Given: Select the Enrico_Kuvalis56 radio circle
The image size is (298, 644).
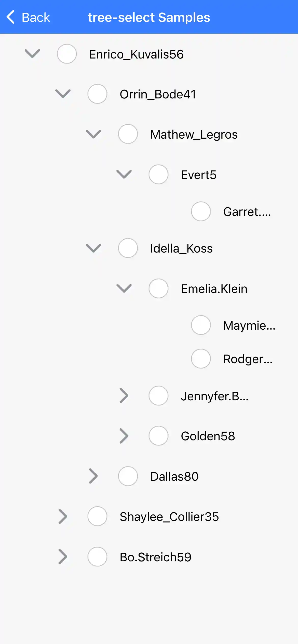Looking at the screenshot, I should point(67,54).
